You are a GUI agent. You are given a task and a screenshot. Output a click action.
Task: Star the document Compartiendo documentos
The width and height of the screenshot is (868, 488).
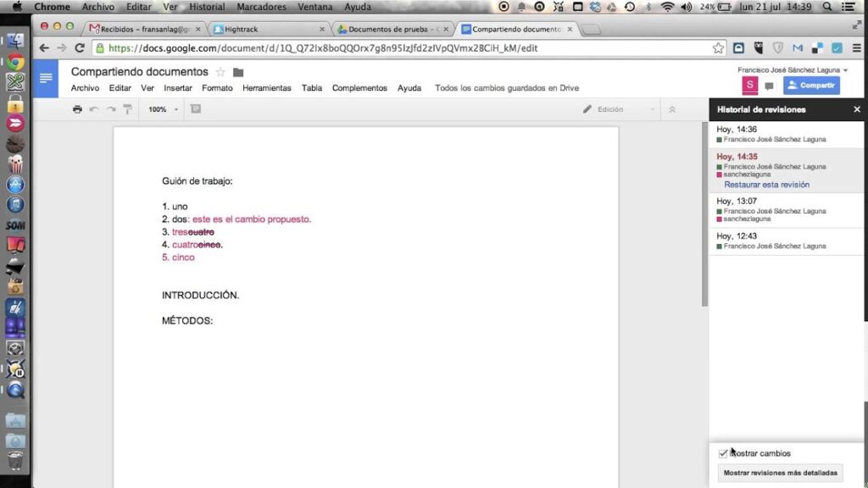coord(220,72)
